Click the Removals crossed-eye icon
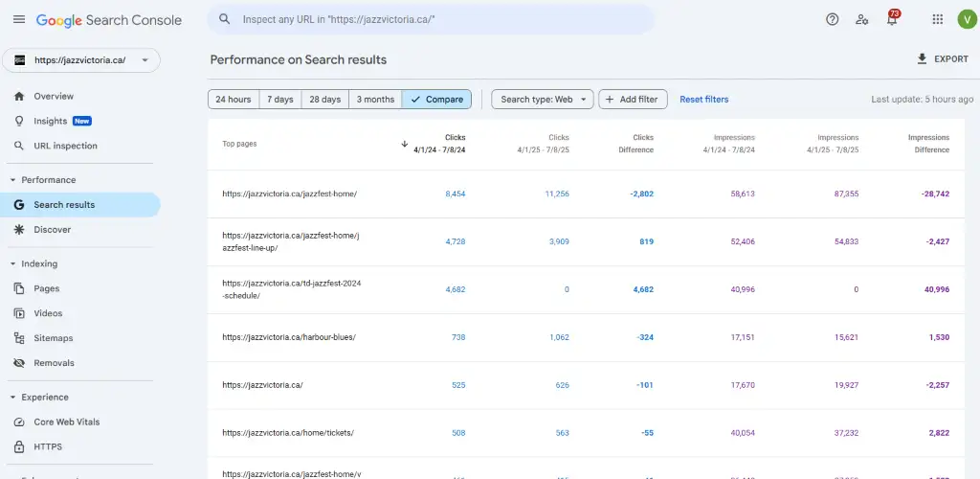The image size is (980, 479). tap(19, 363)
